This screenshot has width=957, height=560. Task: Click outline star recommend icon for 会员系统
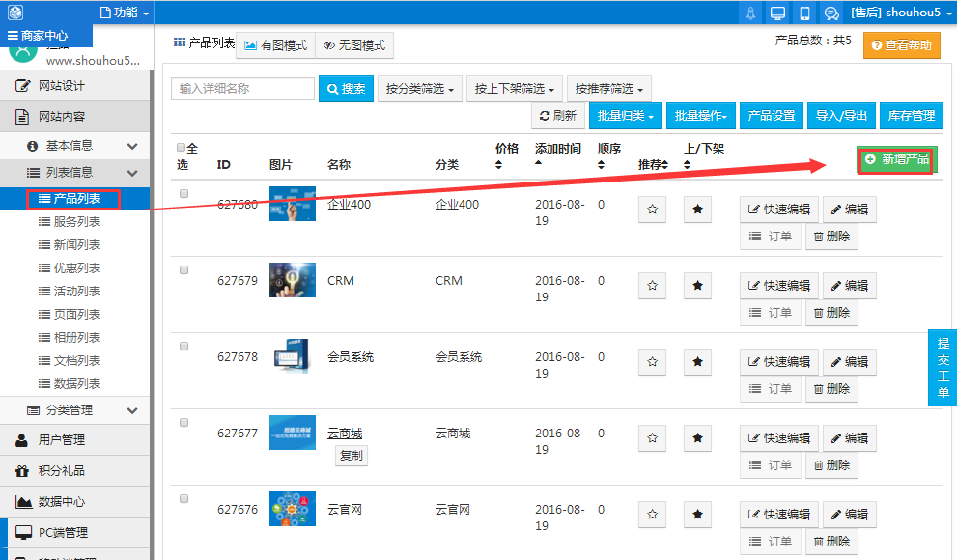pyautogui.click(x=652, y=362)
